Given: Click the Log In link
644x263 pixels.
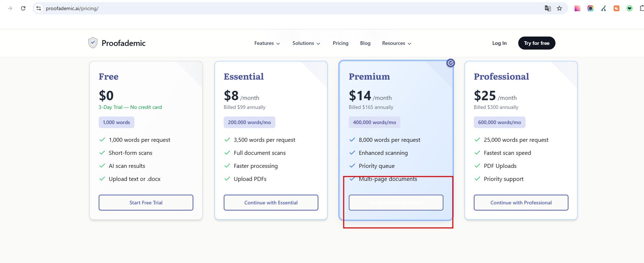Looking at the screenshot, I should 499,43.
